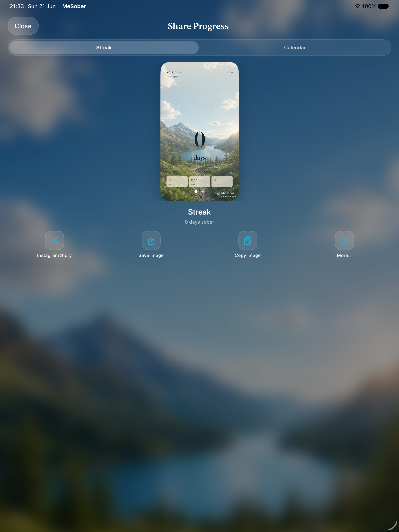Viewport: 399px width, 532px height.
Task: Tap the Copy Image documents icon
Action: point(248,240)
